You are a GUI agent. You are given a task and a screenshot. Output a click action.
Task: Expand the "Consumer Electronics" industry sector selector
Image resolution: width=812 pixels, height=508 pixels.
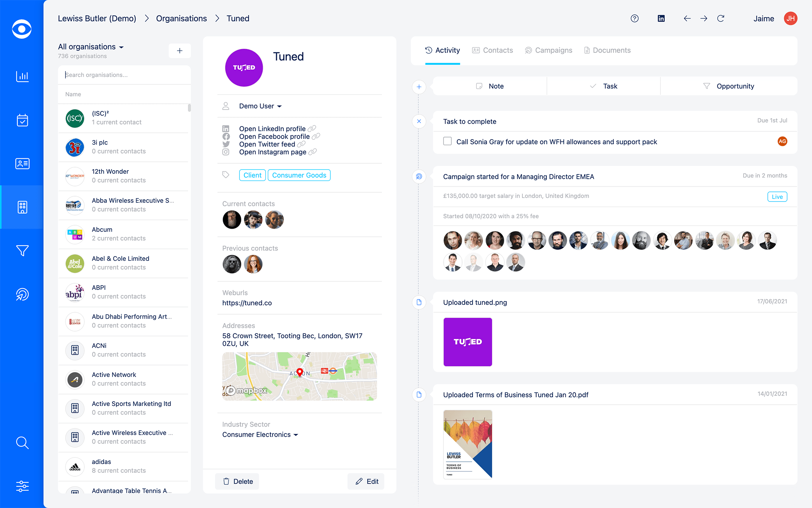(260, 434)
